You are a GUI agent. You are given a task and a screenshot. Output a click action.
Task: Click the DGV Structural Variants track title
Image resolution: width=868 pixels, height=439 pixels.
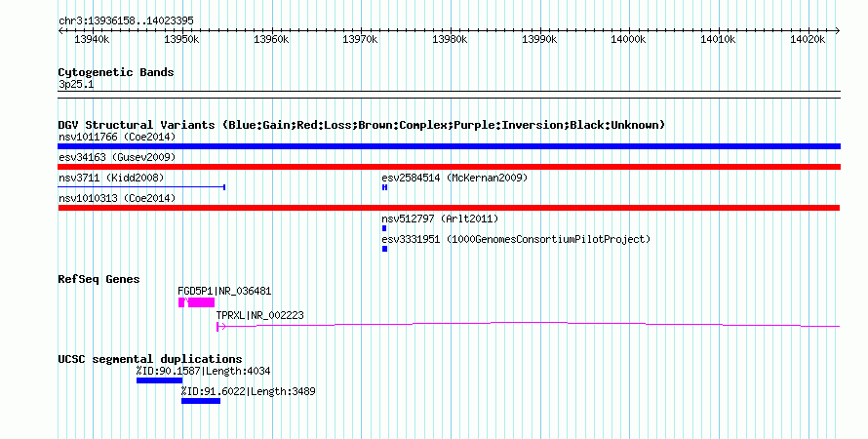pos(362,125)
